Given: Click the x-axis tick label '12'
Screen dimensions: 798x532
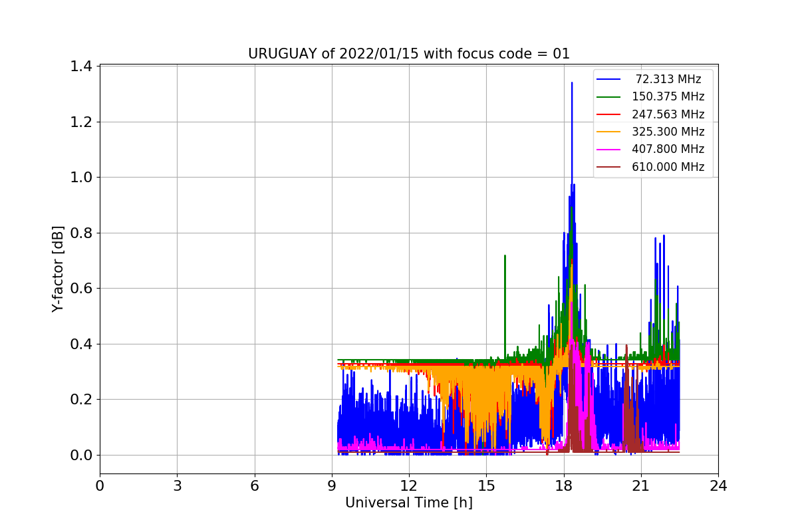Looking at the screenshot, I should click(x=409, y=486).
